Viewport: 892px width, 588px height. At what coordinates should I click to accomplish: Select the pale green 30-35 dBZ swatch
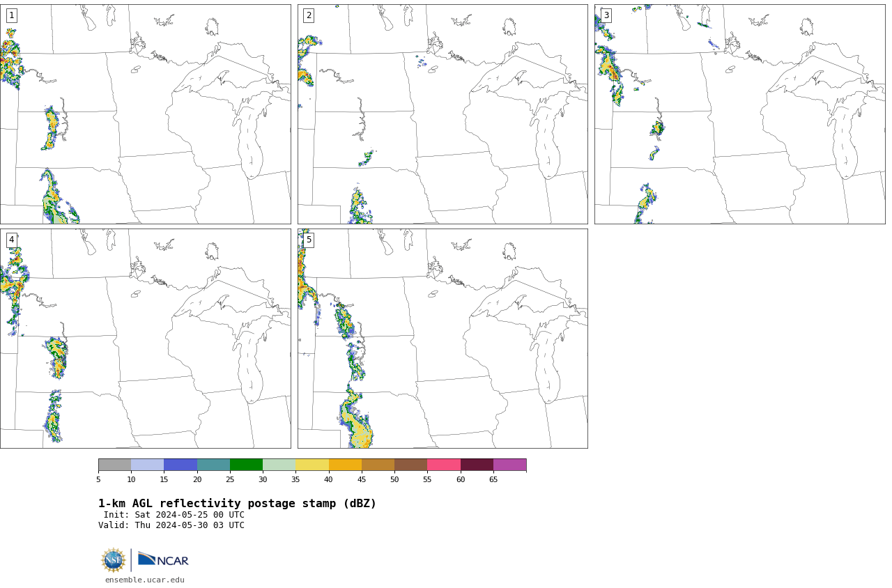coord(279,465)
